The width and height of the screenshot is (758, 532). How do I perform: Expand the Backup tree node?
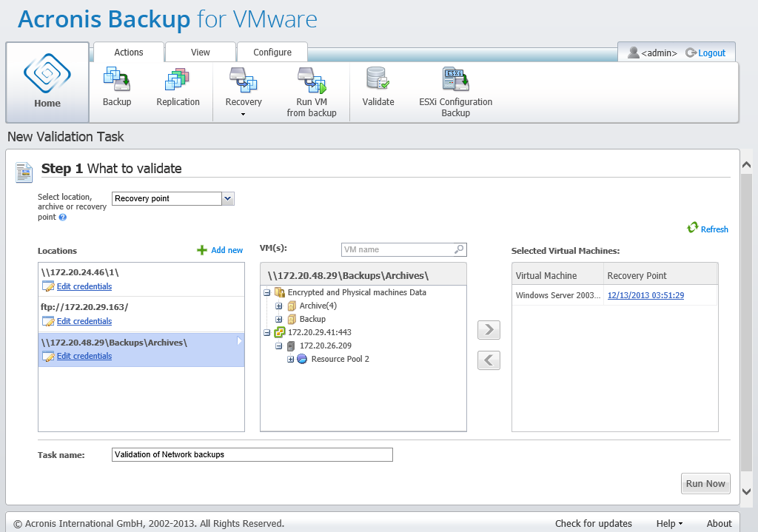[279, 320]
